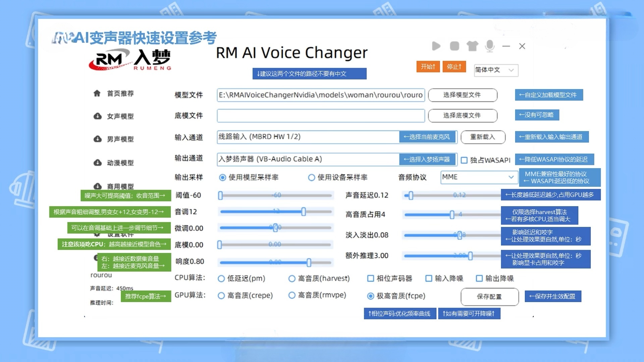
Task: Choose the 高音质(crepe) GPU algorithm
Action: (221, 296)
